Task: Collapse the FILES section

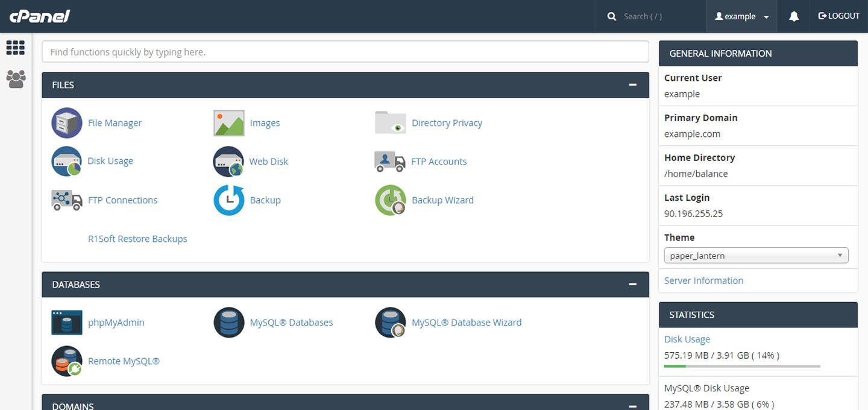Action: [x=632, y=84]
